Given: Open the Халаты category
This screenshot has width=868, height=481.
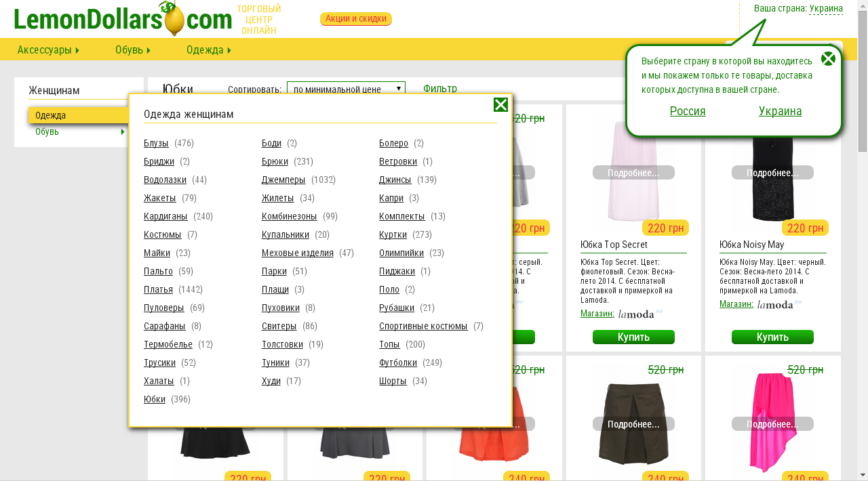Looking at the screenshot, I should pyautogui.click(x=159, y=381).
